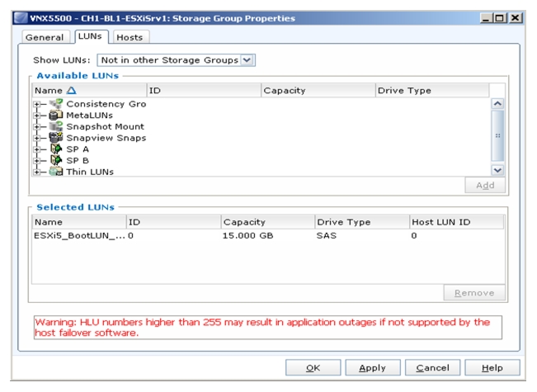The height and width of the screenshot is (392, 537).
Task: Switch to the General tab
Action: coord(45,37)
